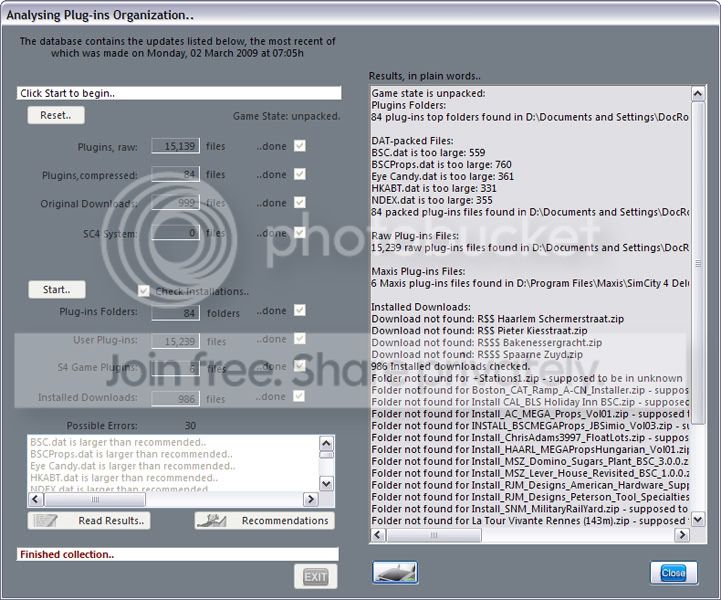Click result line 'NDEX.dat is too large: 355'

coord(432,200)
